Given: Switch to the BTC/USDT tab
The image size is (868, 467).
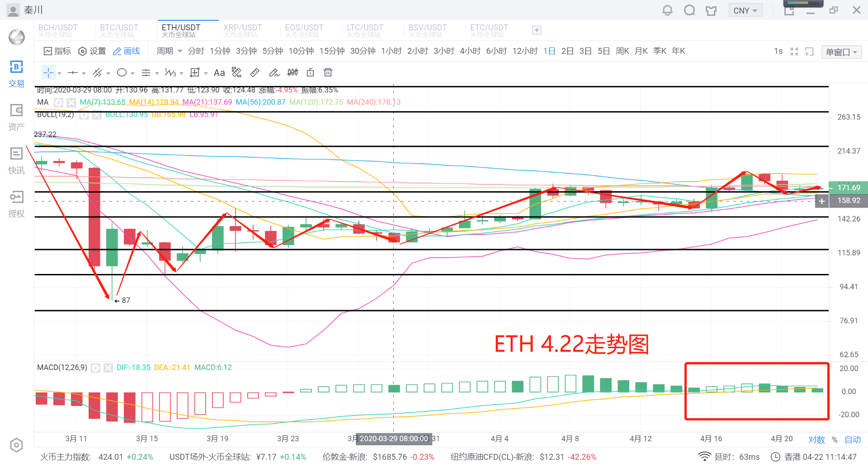Looking at the screenshot, I should coord(119,30).
